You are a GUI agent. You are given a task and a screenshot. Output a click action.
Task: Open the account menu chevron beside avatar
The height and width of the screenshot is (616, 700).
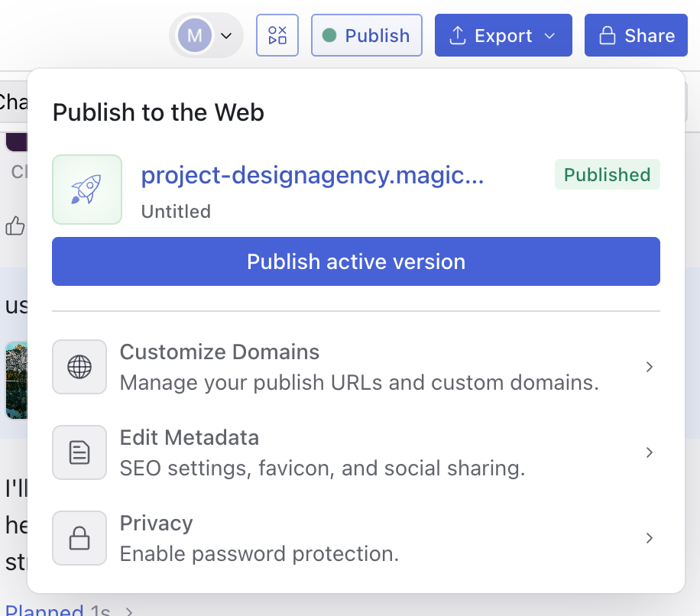click(x=225, y=35)
